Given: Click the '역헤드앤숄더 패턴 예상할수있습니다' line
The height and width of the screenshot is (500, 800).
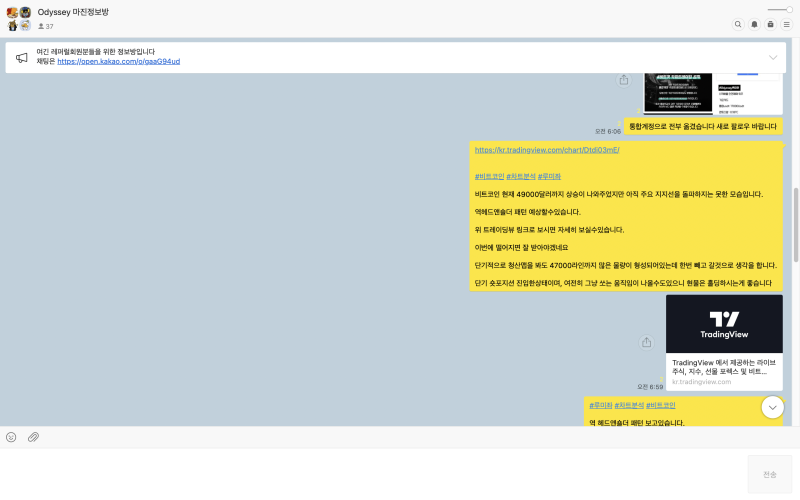Looking at the screenshot, I should pos(528,212).
